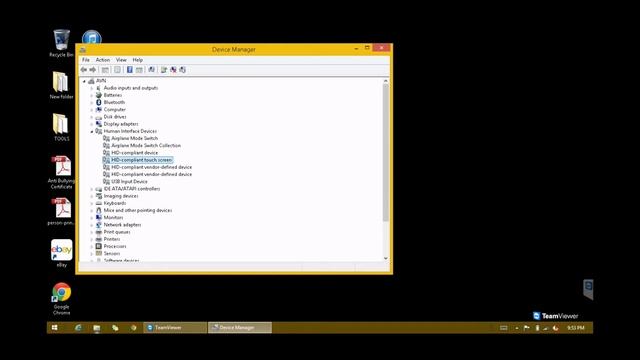The width and height of the screenshot is (640, 360).
Task: Click the Update driver software toolbar icon
Action: click(164, 70)
